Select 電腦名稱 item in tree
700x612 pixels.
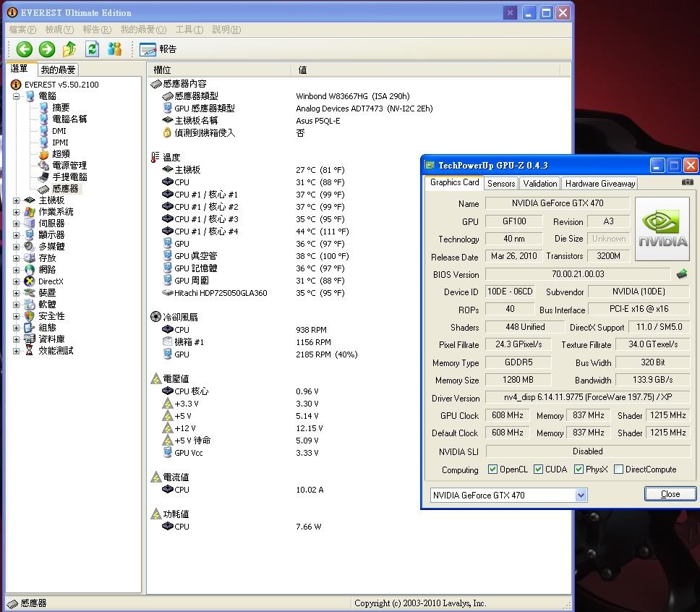tap(69, 119)
